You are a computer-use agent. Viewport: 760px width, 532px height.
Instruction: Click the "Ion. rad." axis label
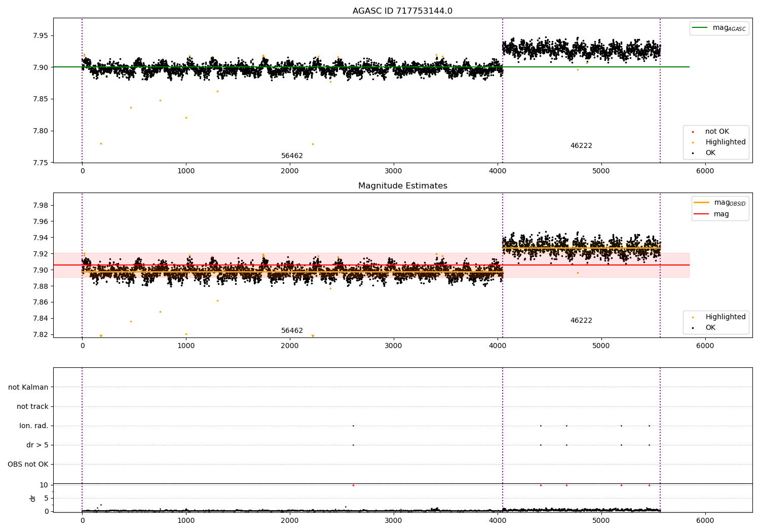tap(34, 426)
